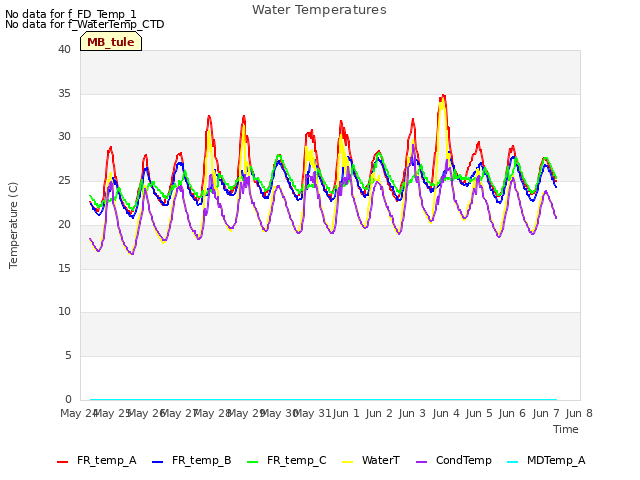The image size is (640, 480).
Task: Toggle the CondTemp legend entry
Action: coord(453,460)
